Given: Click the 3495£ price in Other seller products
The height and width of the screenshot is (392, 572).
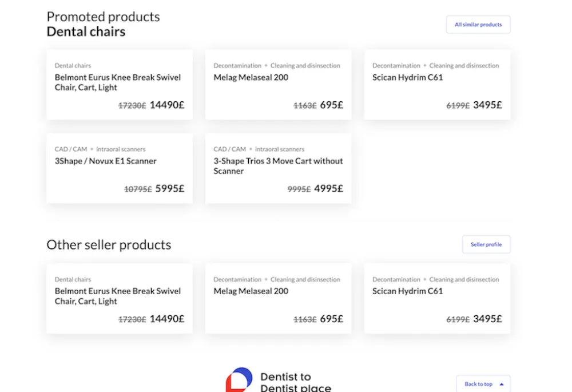Looking at the screenshot, I should 488,319.
